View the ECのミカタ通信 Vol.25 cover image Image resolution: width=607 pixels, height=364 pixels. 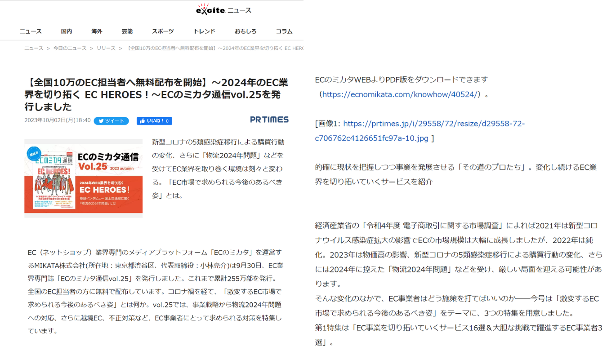coord(84,178)
